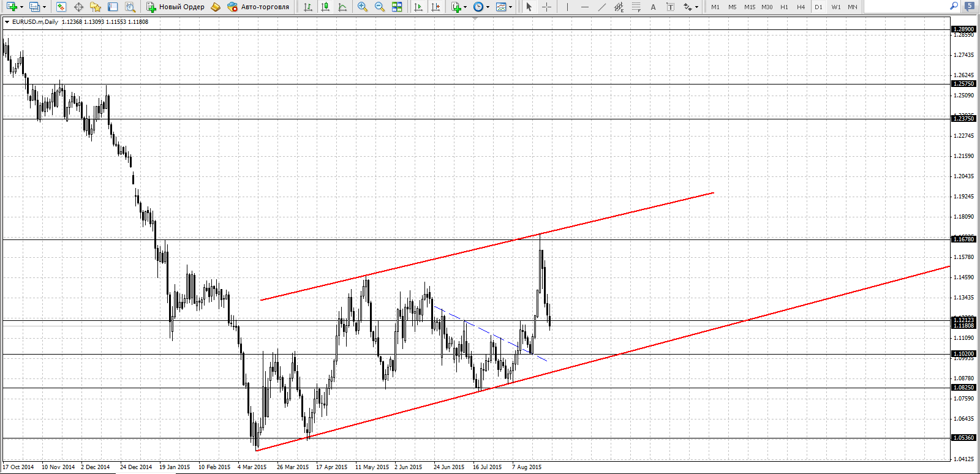Toggle chart auto-scroll
980x474 pixels.
[x=418, y=7]
